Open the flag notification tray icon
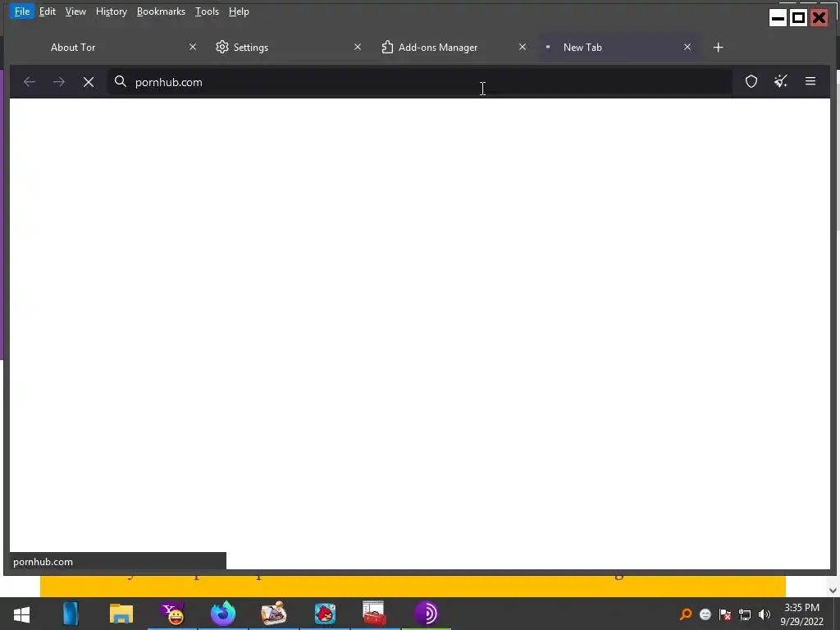The width and height of the screenshot is (840, 630). (x=725, y=614)
